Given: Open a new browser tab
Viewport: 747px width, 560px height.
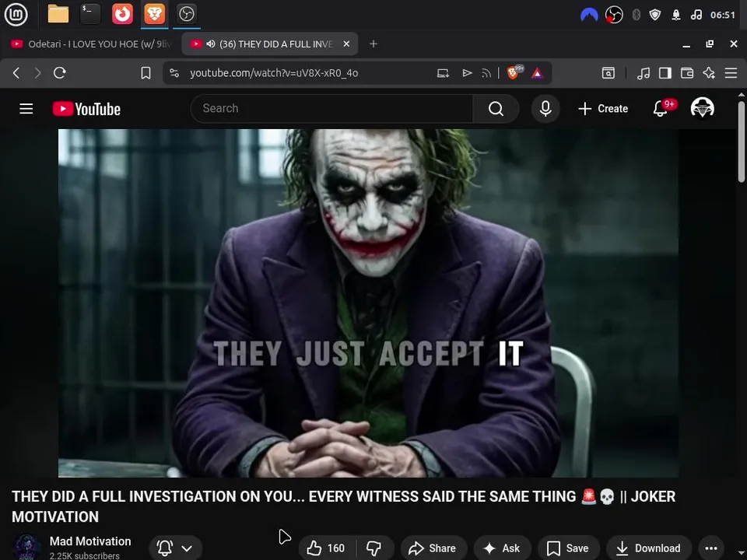Looking at the screenshot, I should pyautogui.click(x=373, y=44).
